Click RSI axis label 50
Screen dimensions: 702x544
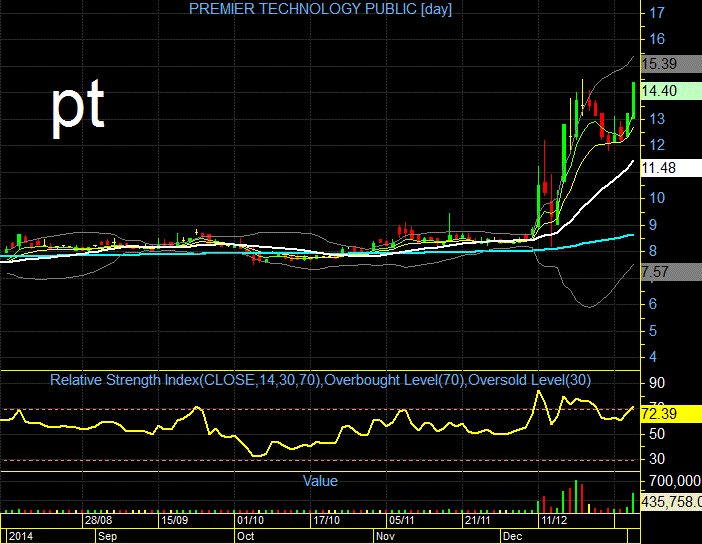[x=657, y=434]
